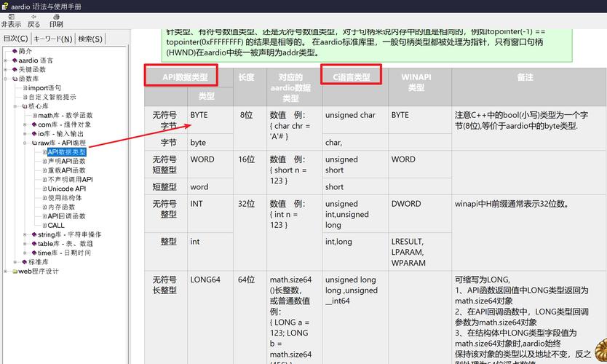Screen dimensions: 607x364
Task: Open the 使用结构体 topic
Action: (x=65, y=198)
